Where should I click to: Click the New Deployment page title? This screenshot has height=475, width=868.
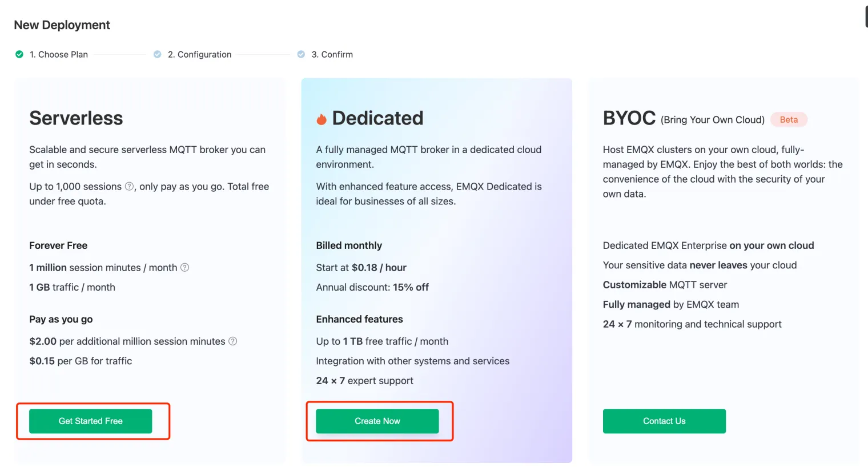(62, 25)
